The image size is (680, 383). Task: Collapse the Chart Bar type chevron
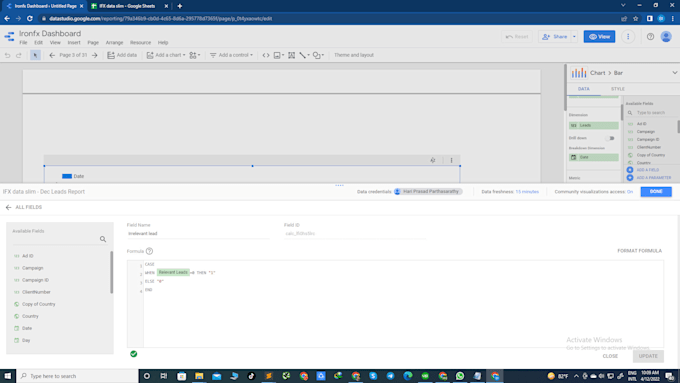[x=674, y=73]
